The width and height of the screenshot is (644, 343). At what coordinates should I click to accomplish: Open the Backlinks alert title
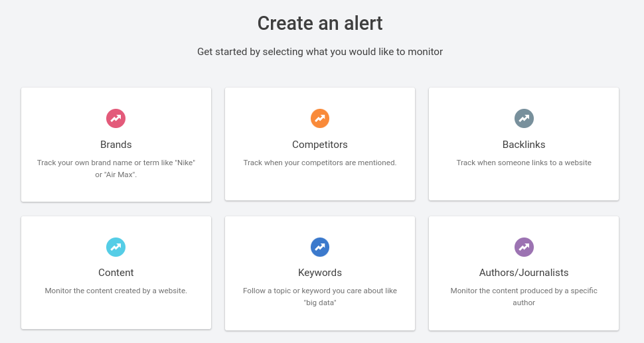(x=524, y=145)
